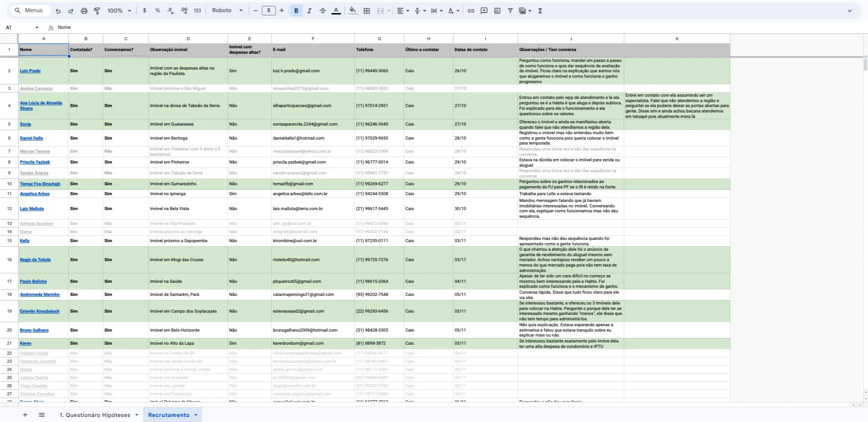
Task: Select the Paint format tool
Action: tap(97, 11)
